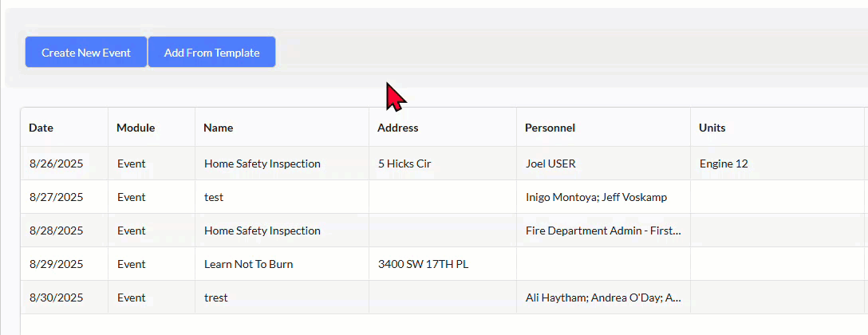This screenshot has height=335, width=868.
Task: Click the Name column header
Action: point(219,128)
